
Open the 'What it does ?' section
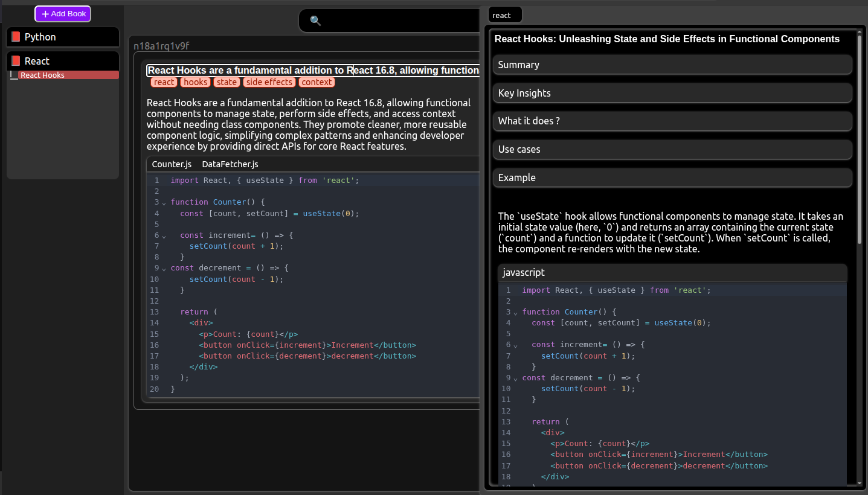tap(672, 121)
